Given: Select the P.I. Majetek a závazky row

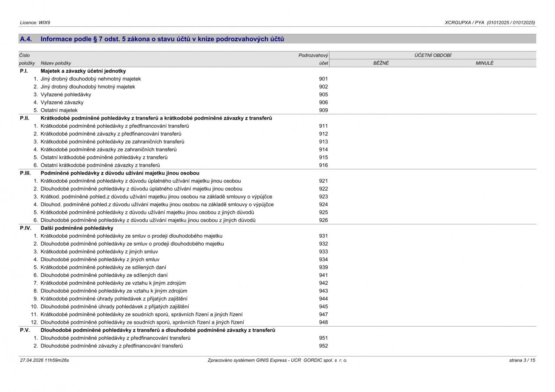Looking at the screenshot, I should coord(277,71).
